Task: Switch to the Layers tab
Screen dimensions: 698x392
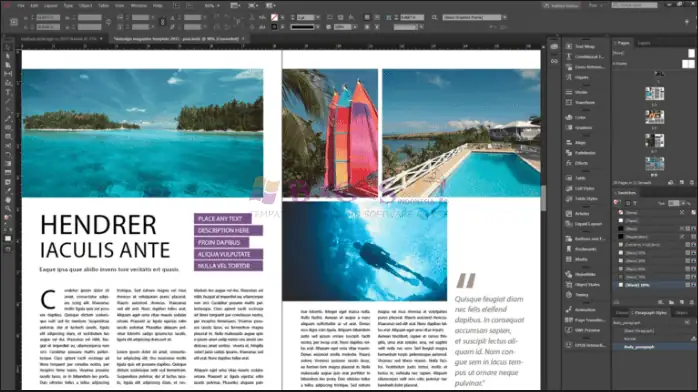Action: point(644,43)
